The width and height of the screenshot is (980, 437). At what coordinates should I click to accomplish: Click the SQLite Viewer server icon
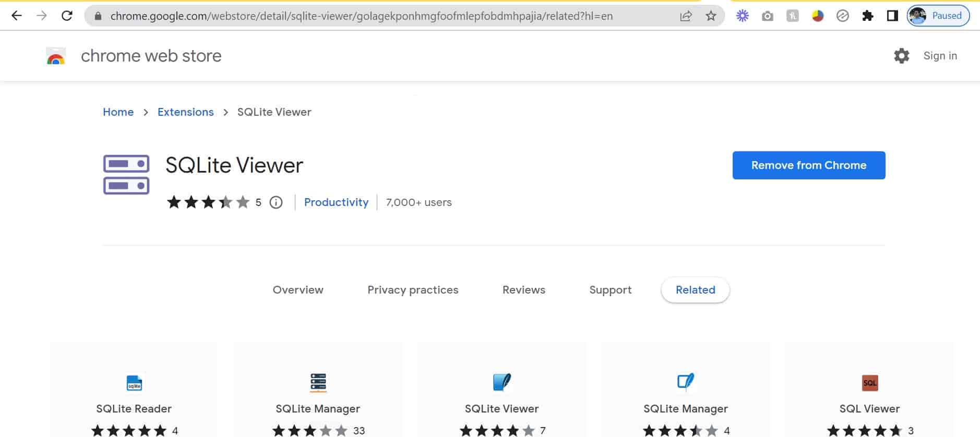pyautogui.click(x=126, y=175)
